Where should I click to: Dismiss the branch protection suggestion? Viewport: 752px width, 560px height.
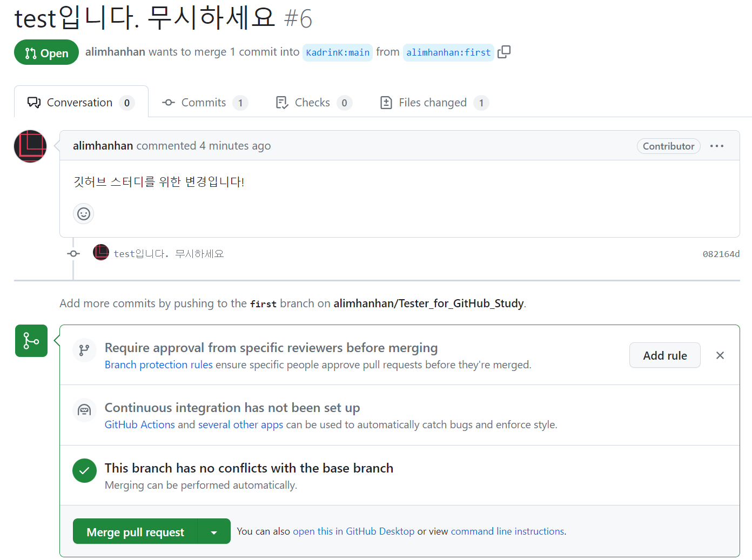[720, 355]
